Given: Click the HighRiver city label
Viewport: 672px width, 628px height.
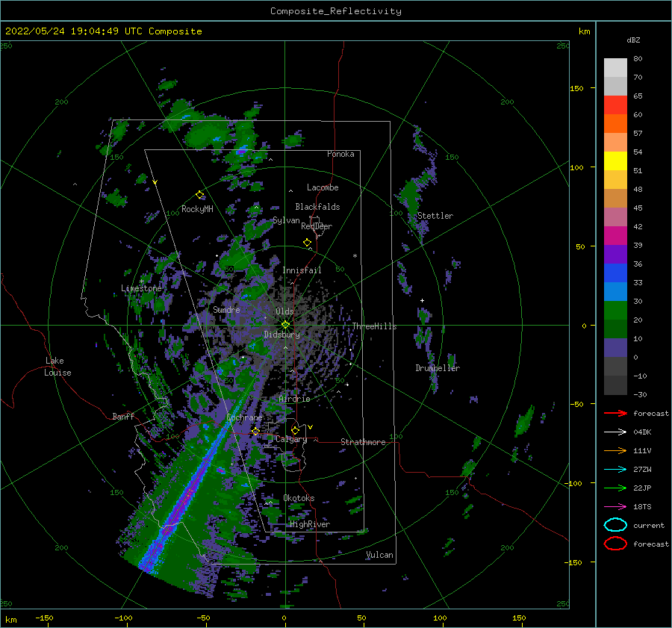Looking at the screenshot, I should [310, 524].
